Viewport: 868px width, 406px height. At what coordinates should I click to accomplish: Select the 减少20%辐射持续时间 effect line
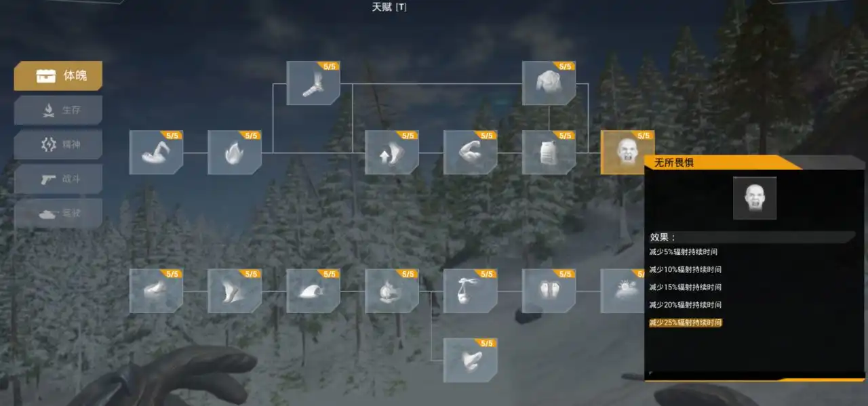[685, 305]
